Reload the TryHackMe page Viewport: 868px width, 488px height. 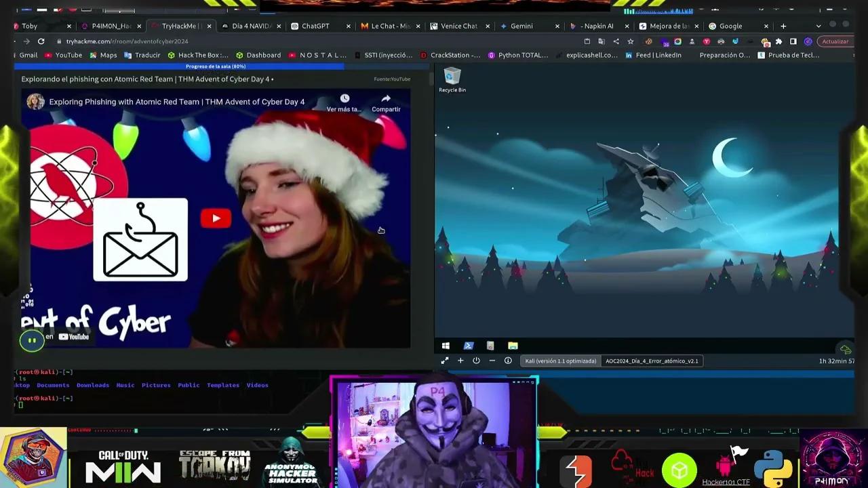(41, 41)
